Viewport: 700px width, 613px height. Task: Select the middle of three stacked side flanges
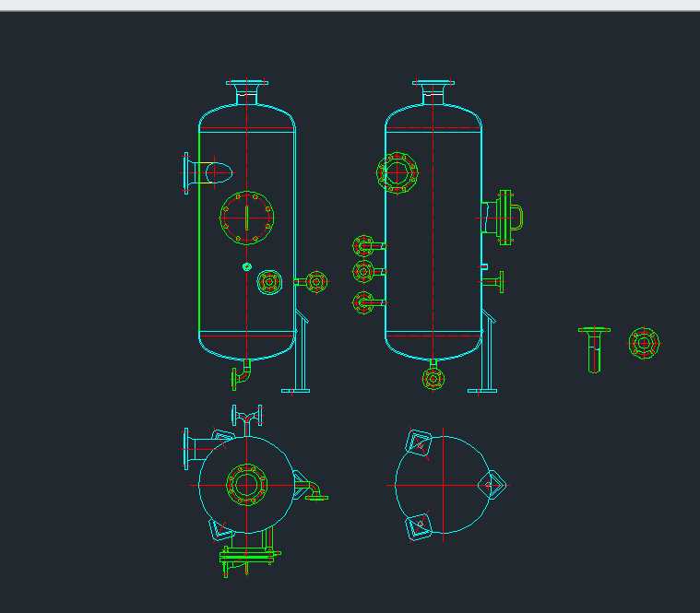(x=363, y=271)
